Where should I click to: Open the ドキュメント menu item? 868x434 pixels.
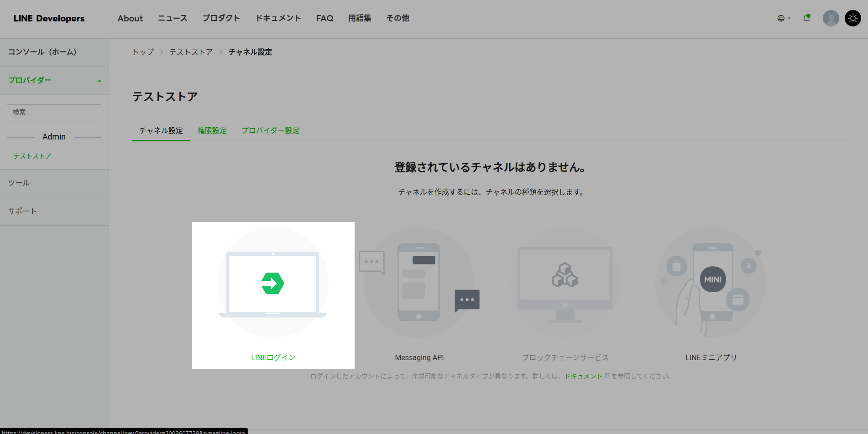pos(278,18)
